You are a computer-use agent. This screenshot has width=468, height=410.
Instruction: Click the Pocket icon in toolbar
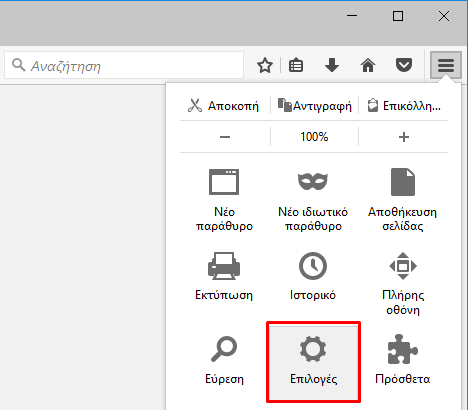(x=404, y=65)
